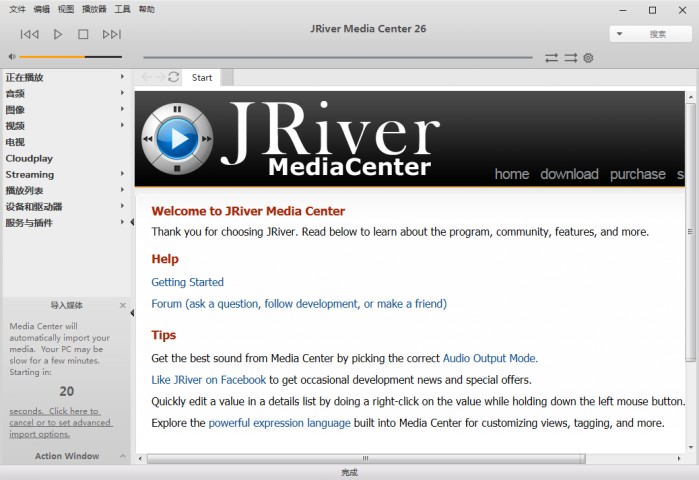The image size is (699, 480).
Task: Click the stop segment on JRiver logo
Action: [177, 168]
